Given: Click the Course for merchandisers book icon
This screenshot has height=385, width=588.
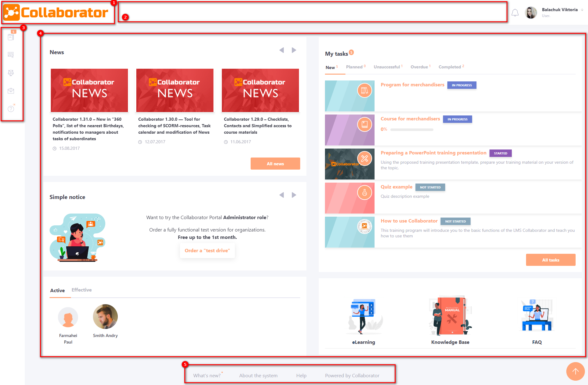Looking at the screenshot, I should (365, 125).
